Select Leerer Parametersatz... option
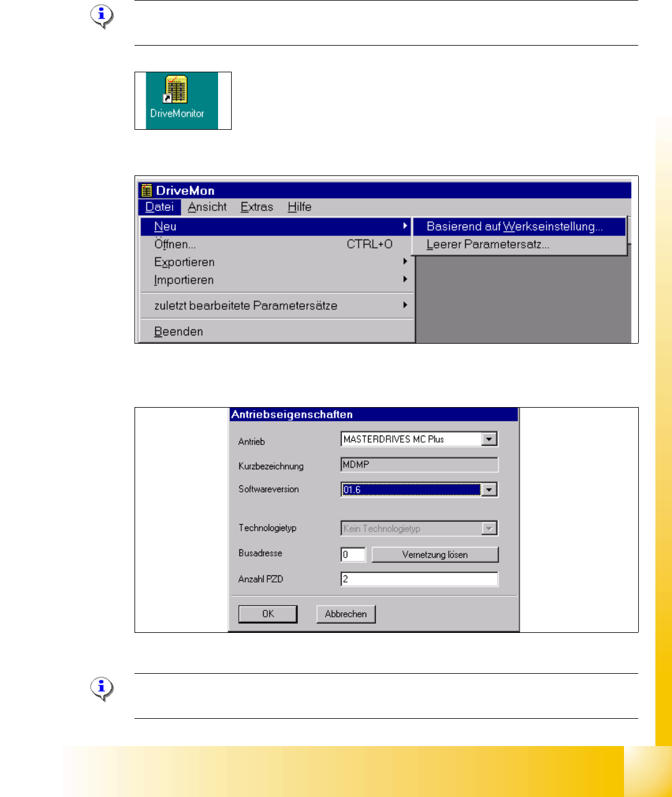Image resolution: width=672 pixels, height=797 pixels. pyautogui.click(x=519, y=244)
